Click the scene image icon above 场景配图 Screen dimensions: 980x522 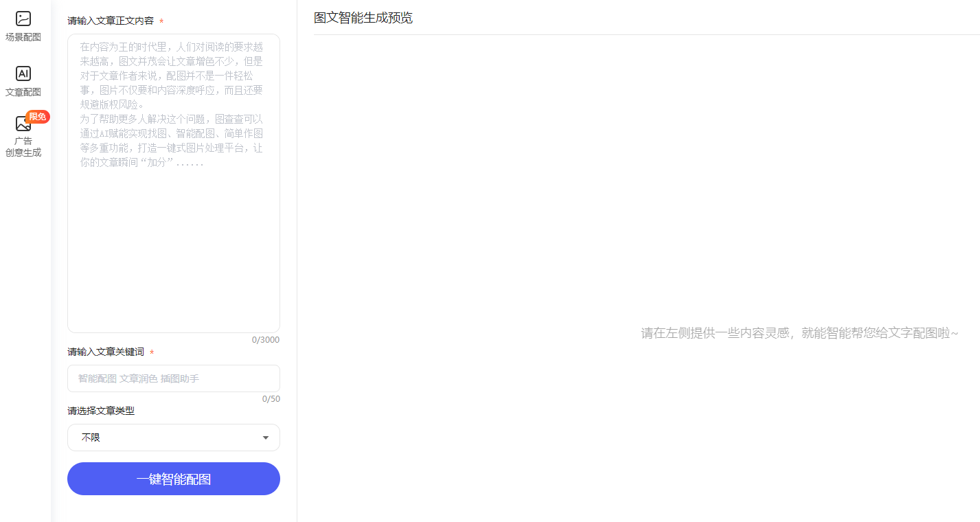23,18
